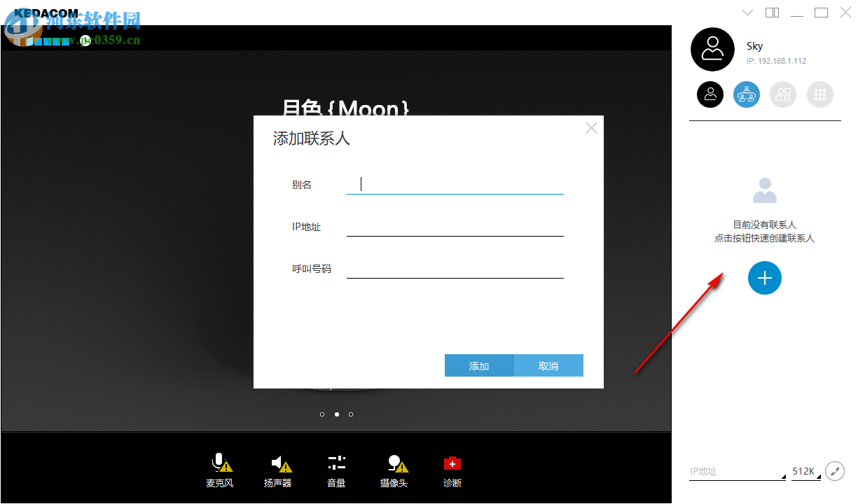Open the dial pad grid icon
The height and width of the screenshot is (504, 858).
(x=820, y=94)
